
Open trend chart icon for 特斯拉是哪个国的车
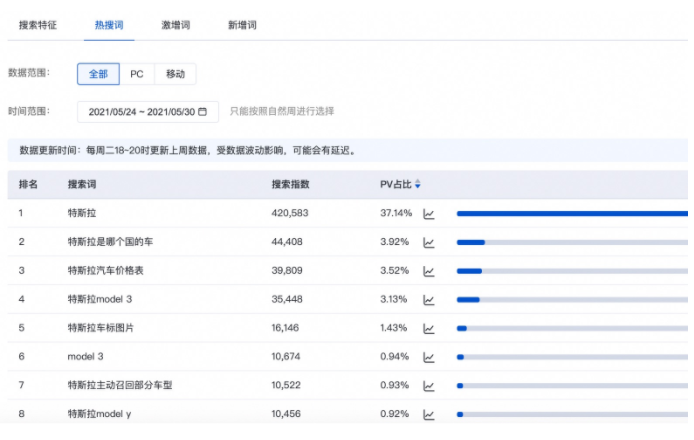point(429,242)
